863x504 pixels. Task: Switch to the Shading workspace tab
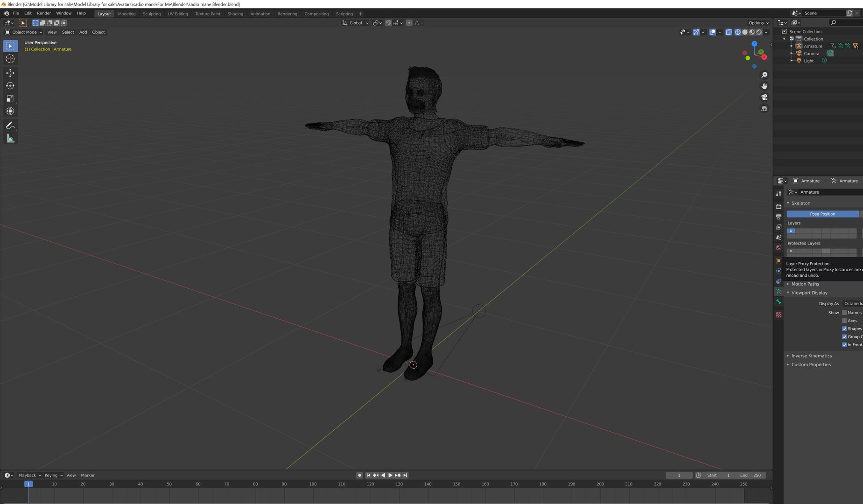pos(235,14)
